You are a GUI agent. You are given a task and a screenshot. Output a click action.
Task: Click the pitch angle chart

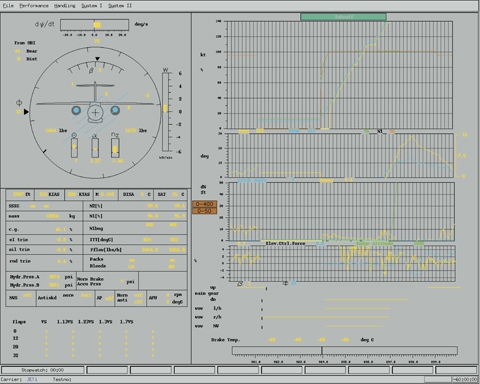tap(341, 155)
